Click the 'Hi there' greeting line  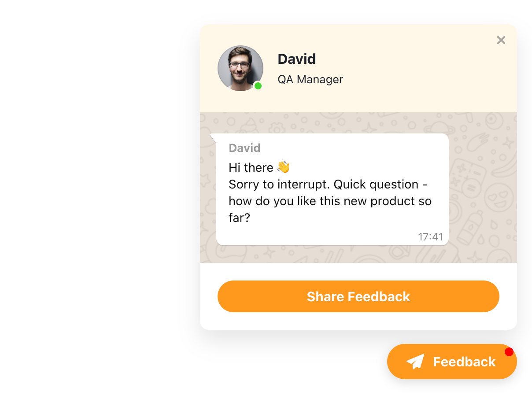click(251, 167)
